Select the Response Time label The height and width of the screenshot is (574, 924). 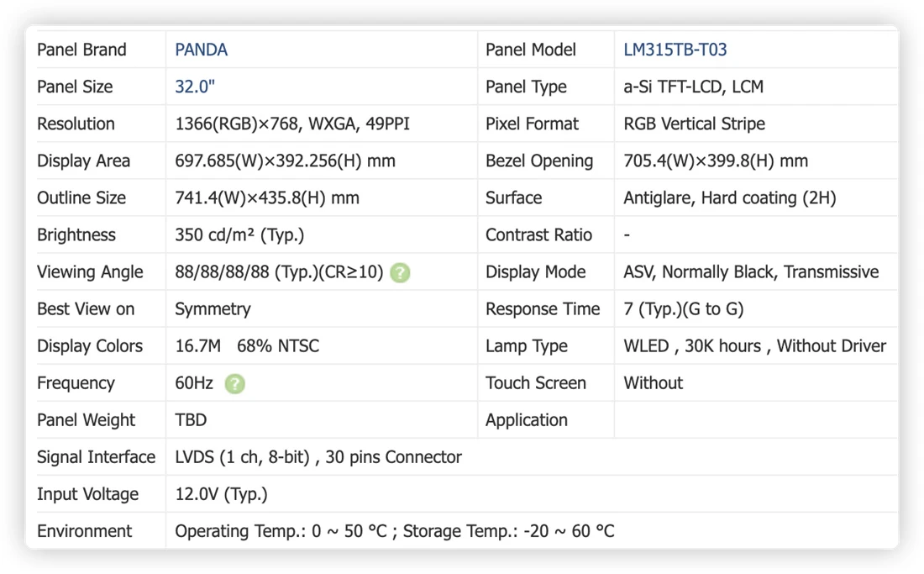[x=542, y=309]
